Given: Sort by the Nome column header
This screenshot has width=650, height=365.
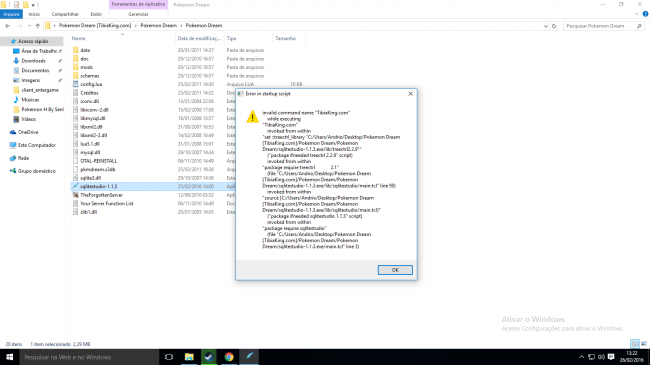Looking at the screenshot, I should (78, 39).
